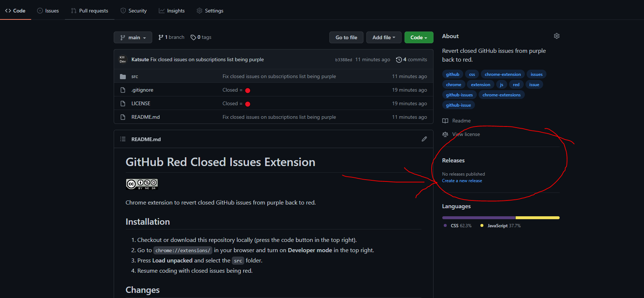
Task: Open the Code tab
Action: click(x=15, y=11)
